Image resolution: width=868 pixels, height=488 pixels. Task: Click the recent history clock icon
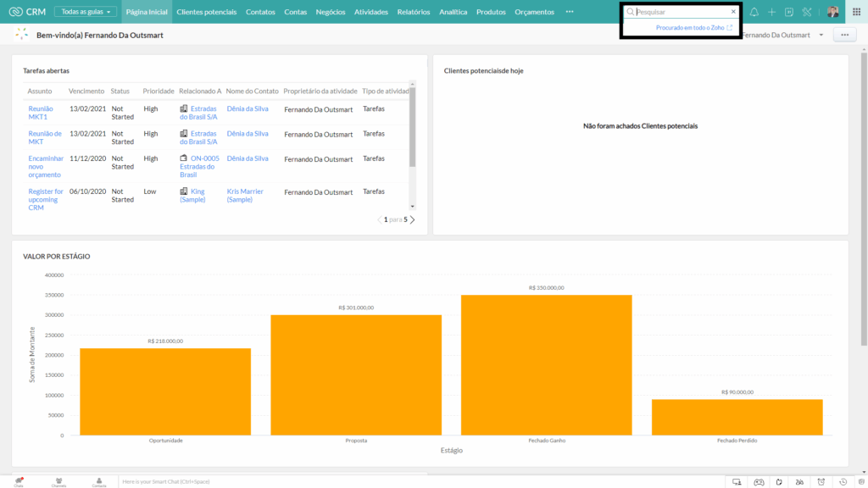click(x=843, y=482)
